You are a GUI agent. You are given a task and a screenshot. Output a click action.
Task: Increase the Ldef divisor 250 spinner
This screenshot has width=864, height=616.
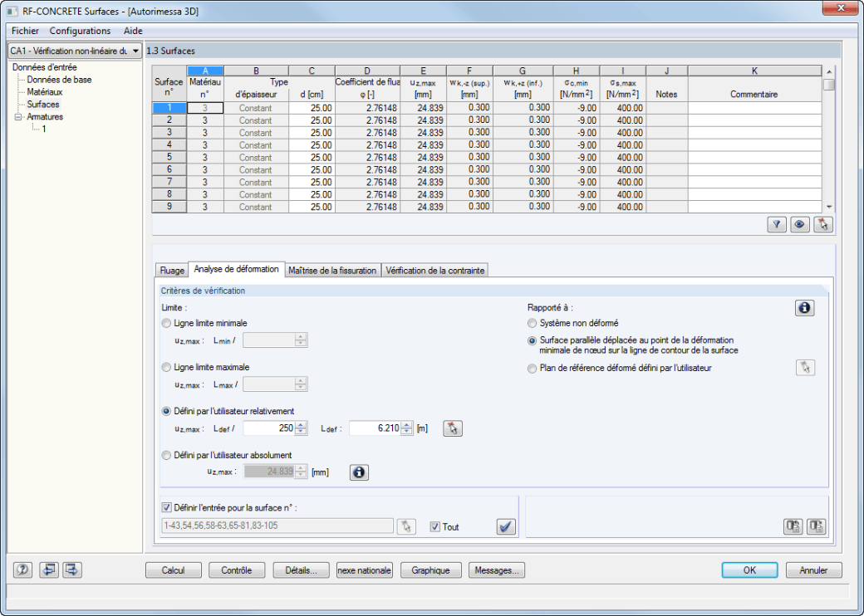click(x=301, y=425)
